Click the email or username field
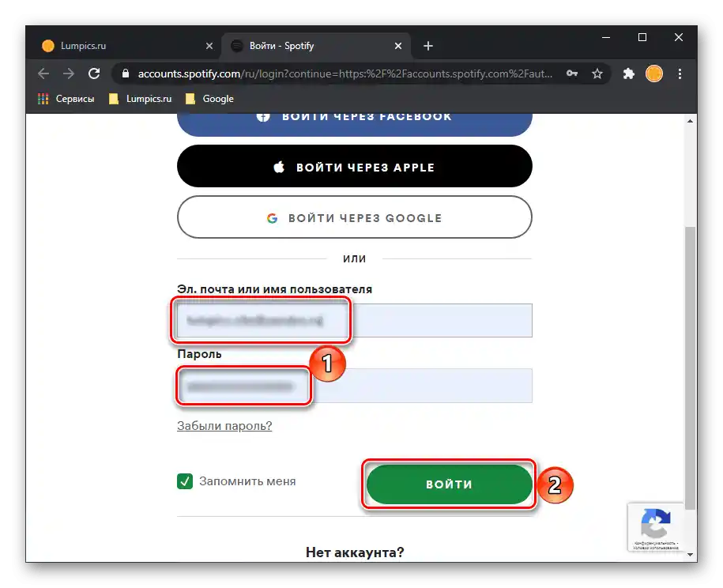 click(355, 320)
